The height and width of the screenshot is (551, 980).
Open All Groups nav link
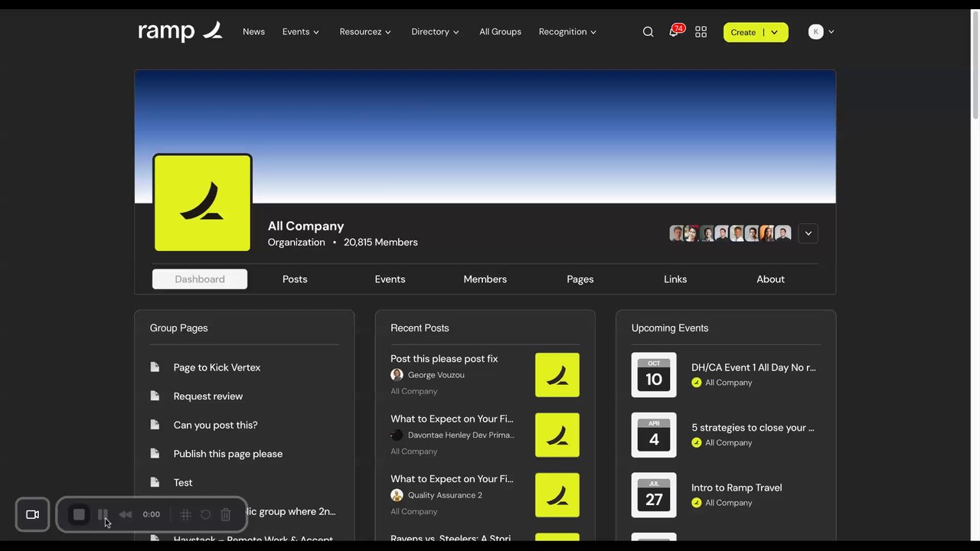click(x=500, y=32)
